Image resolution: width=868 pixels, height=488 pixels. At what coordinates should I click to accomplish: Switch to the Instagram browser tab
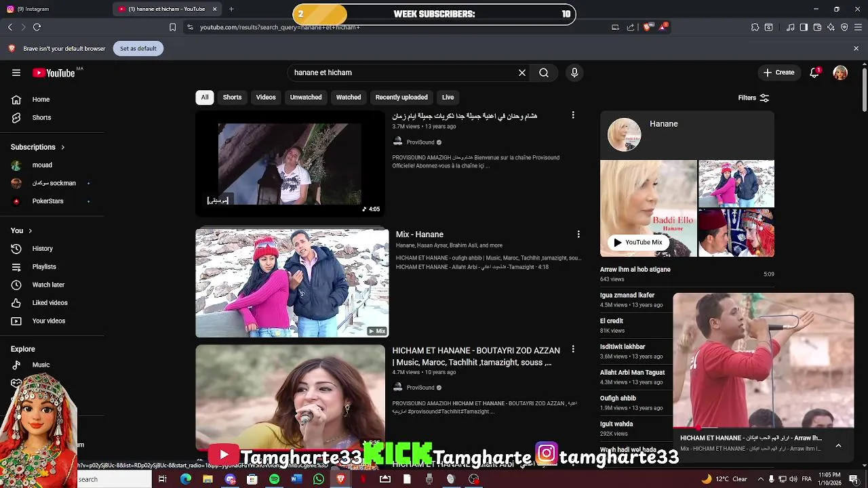(x=54, y=9)
